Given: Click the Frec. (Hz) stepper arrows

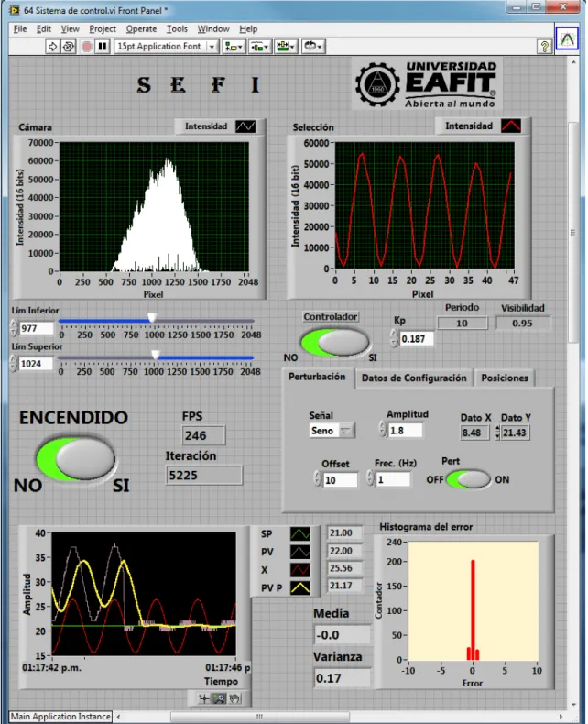Looking at the screenshot, I should (370, 478).
